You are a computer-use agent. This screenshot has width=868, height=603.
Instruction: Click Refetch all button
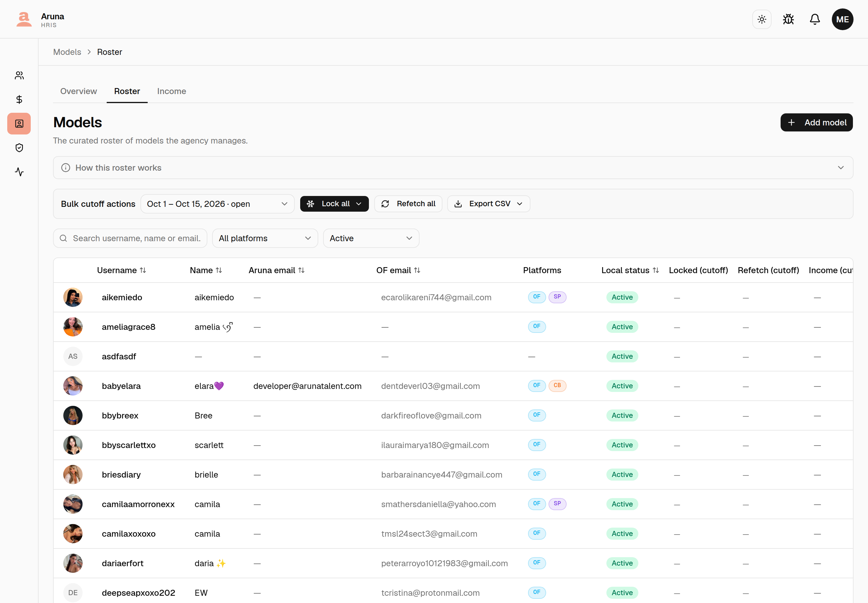408,204
